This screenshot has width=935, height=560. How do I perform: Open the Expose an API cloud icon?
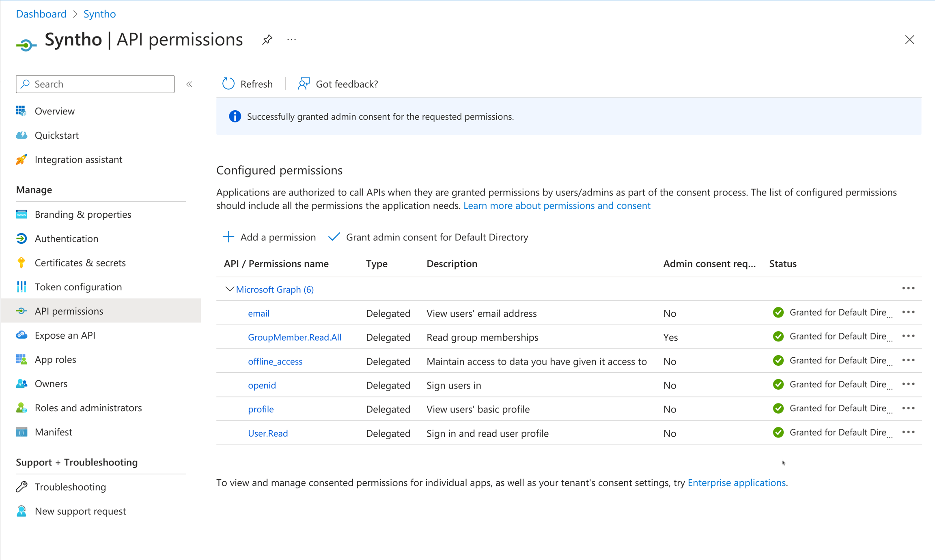22,335
